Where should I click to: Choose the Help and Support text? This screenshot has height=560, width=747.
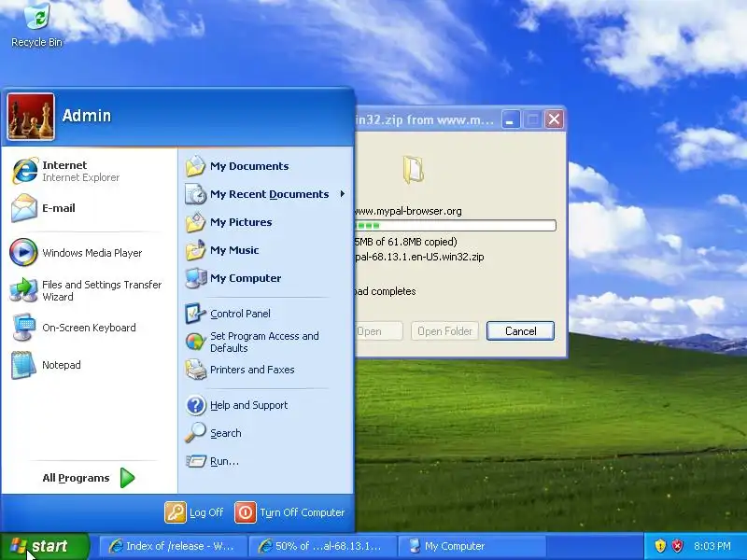pos(248,405)
